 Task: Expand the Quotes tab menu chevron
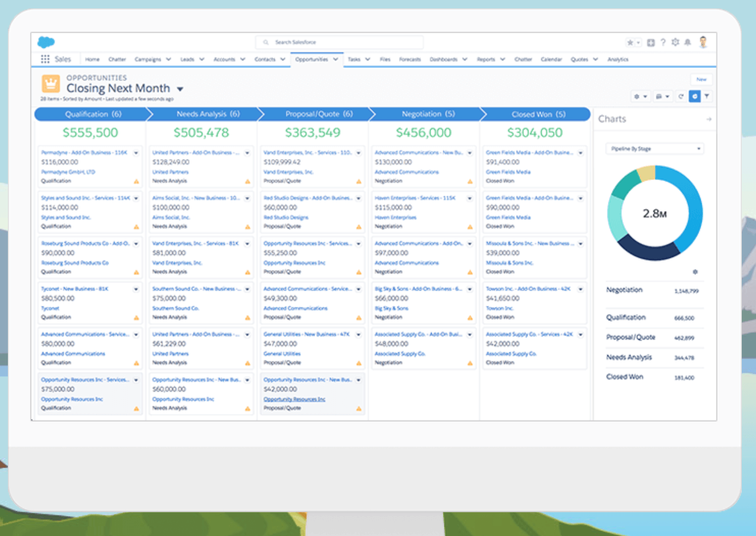coord(595,59)
